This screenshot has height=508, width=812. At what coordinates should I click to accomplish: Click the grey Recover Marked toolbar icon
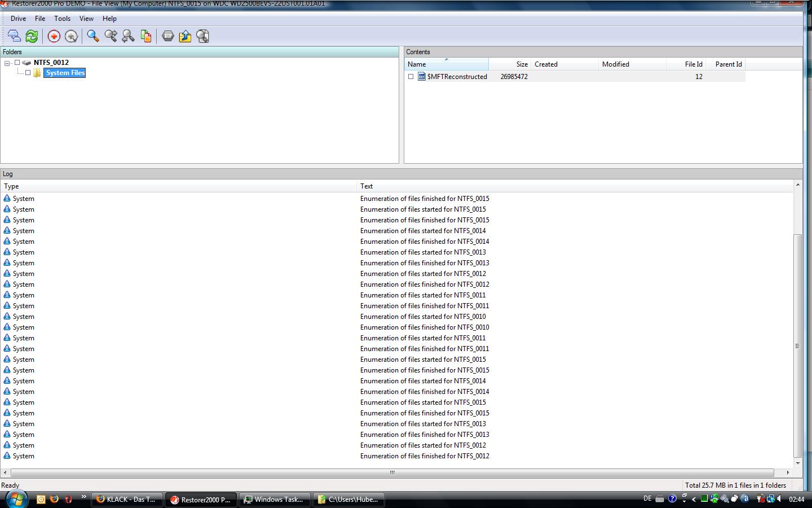pos(71,36)
